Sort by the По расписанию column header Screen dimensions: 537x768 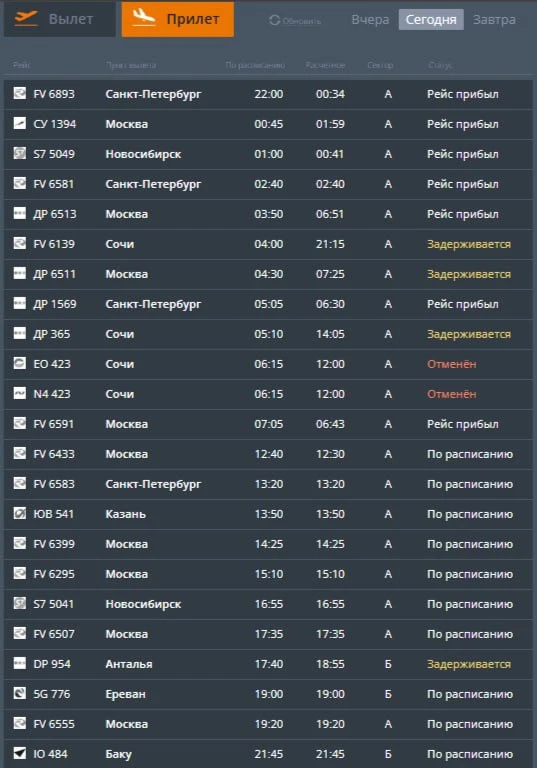(255, 65)
